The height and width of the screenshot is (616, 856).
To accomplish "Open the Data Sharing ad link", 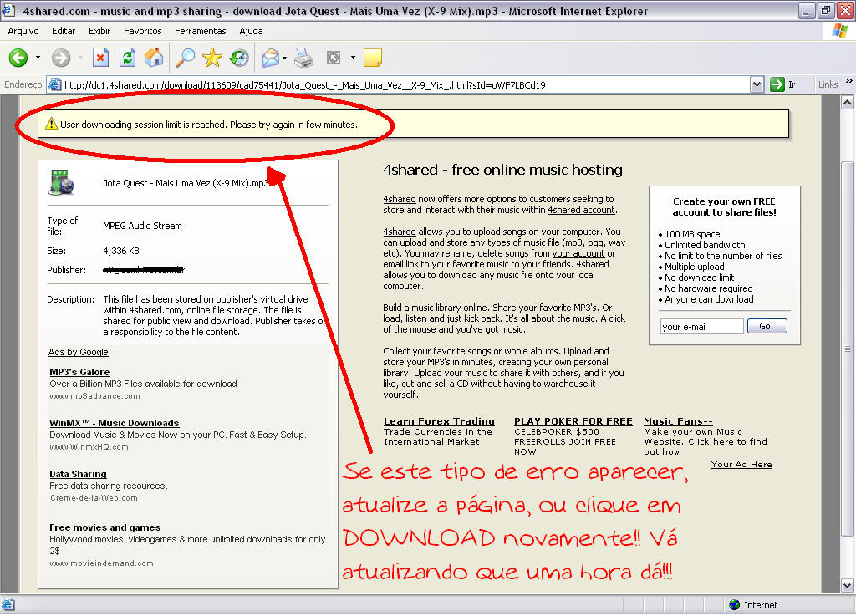I will pyautogui.click(x=78, y=474).
